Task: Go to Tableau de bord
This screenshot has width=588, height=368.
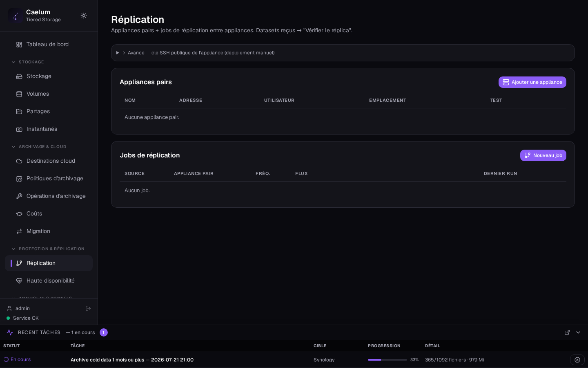Action: [x=49, y=45]
